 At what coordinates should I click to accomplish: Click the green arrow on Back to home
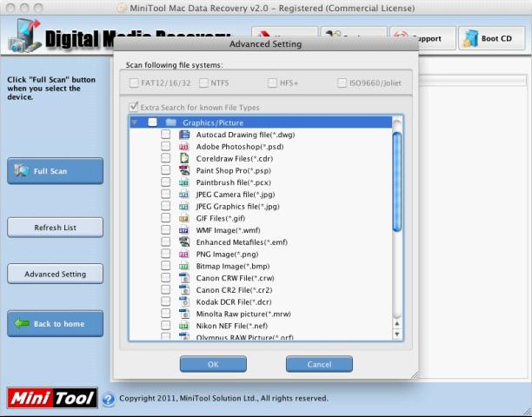pyautogui.click(x=22, y=323)
